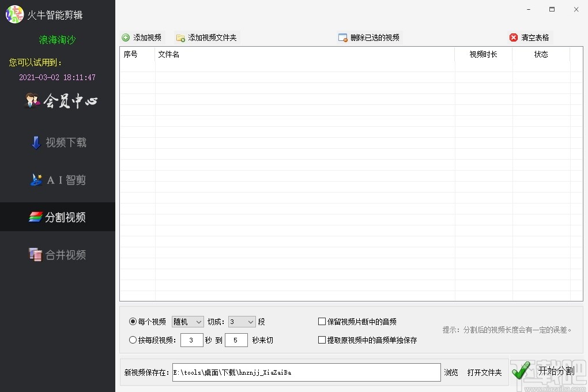
Task: Select the AI智剪 smart cut tool
Action: tap(58, 179)
